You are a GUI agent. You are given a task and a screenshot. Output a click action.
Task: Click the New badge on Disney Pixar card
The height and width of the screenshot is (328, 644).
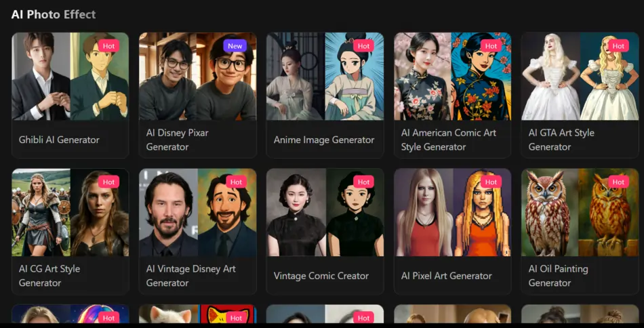[235, 46]
